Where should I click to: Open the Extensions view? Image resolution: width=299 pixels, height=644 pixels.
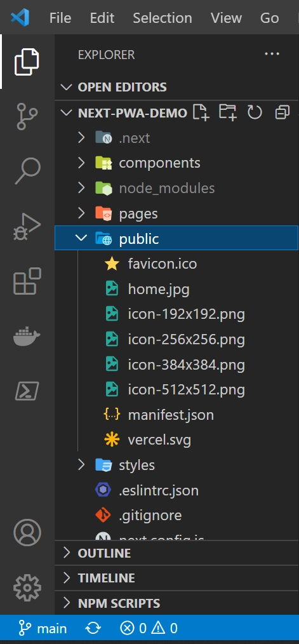click(x=27, y=281)
